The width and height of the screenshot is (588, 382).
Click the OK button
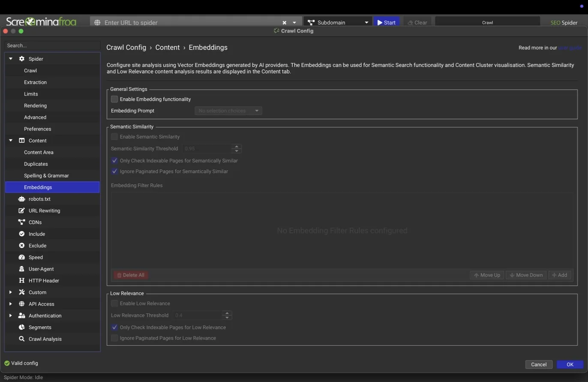[x=570, y=364]
